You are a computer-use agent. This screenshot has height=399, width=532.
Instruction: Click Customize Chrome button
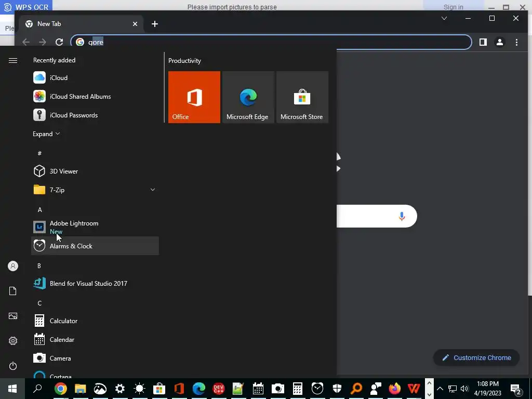(x=476, y=357)
